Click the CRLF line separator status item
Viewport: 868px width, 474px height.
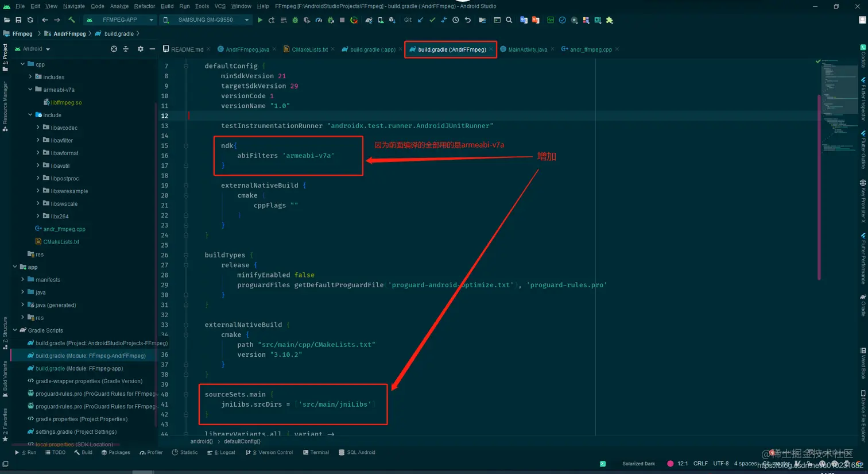(x=700, y=464)
